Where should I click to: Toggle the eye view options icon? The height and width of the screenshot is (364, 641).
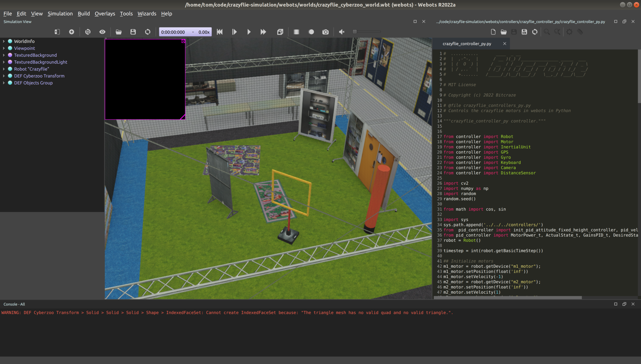click(x=102, y=32)
